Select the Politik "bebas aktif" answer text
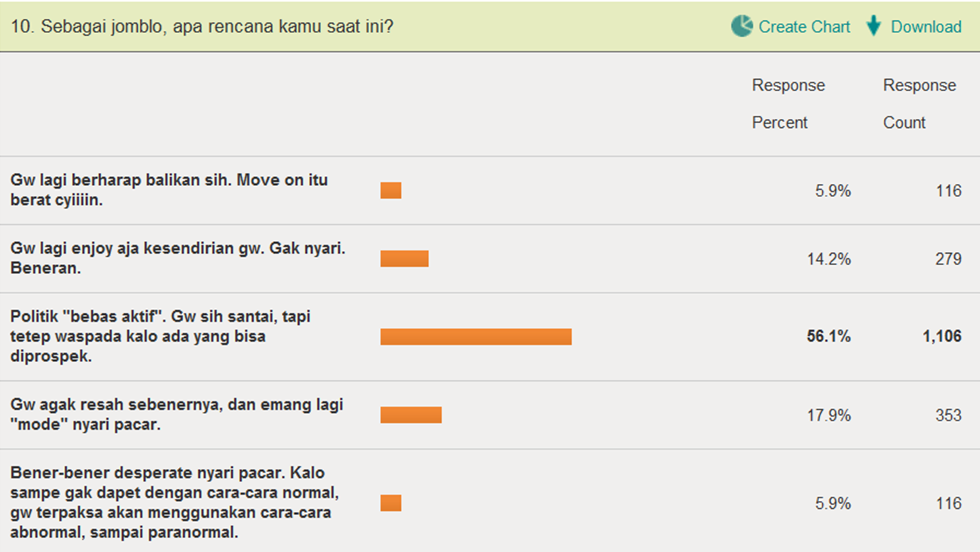Image resolution: width=980 pixels, height=552 pixels. coord(160,336)
